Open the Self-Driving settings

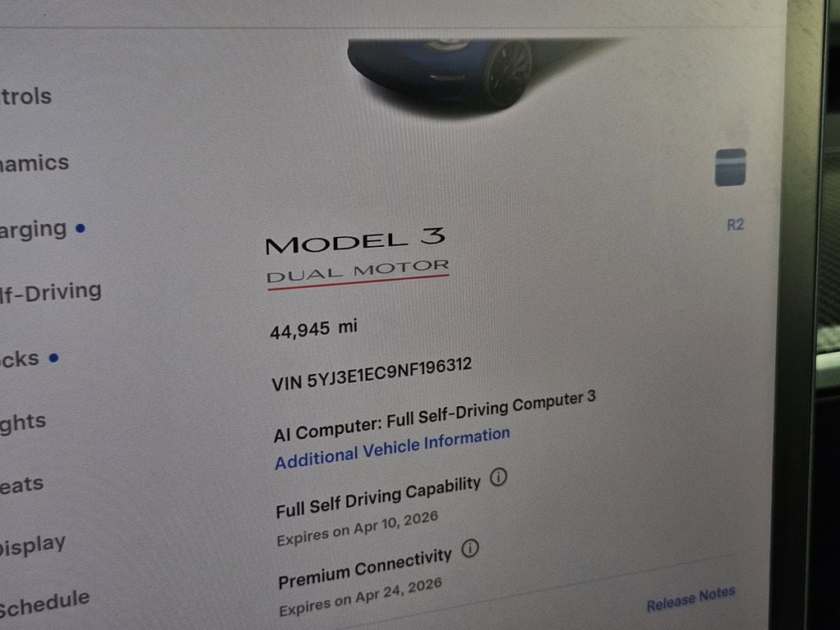tap(51, 293)
